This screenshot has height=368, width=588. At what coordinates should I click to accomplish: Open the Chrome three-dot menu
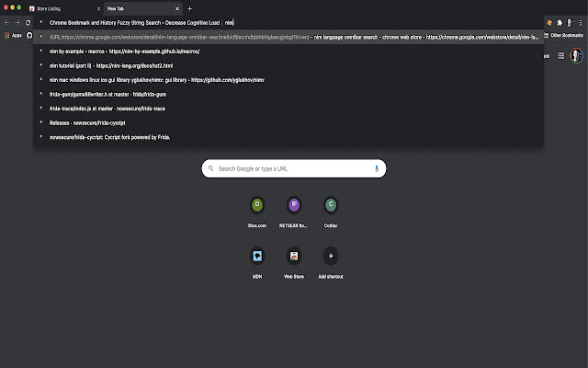(581, 22)
